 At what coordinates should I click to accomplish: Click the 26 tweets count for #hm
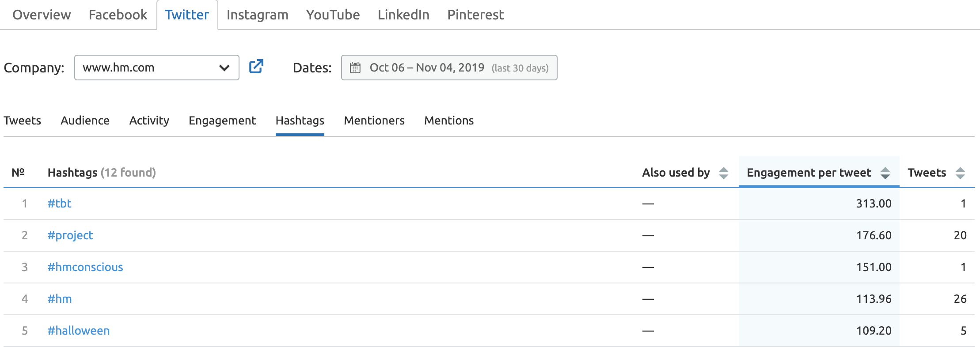click(960, 299)
